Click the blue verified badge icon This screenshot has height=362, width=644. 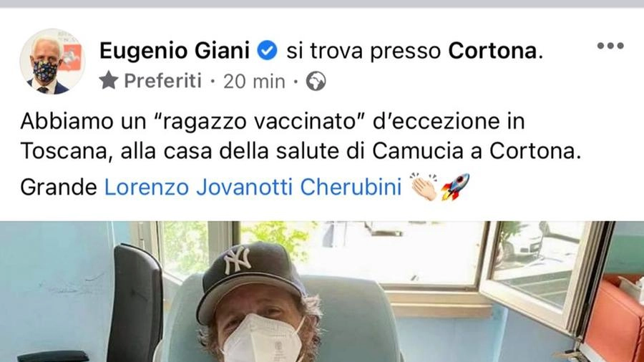click(x=268, y=51)
